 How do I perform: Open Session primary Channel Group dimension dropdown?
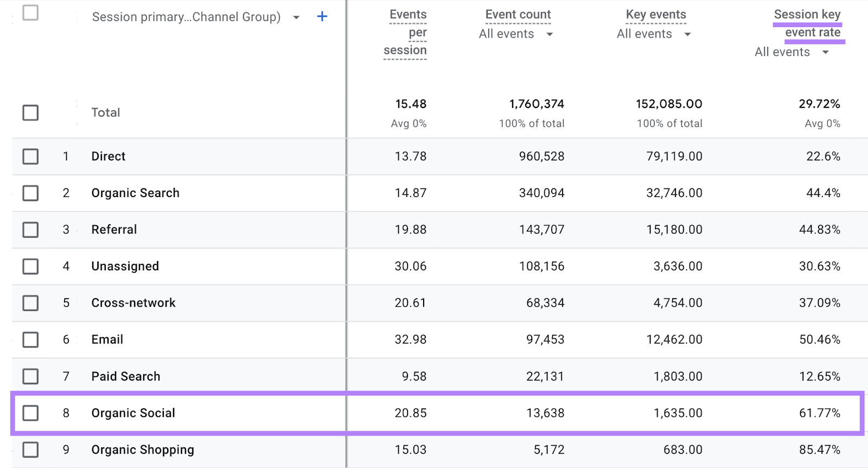[296, 17]
